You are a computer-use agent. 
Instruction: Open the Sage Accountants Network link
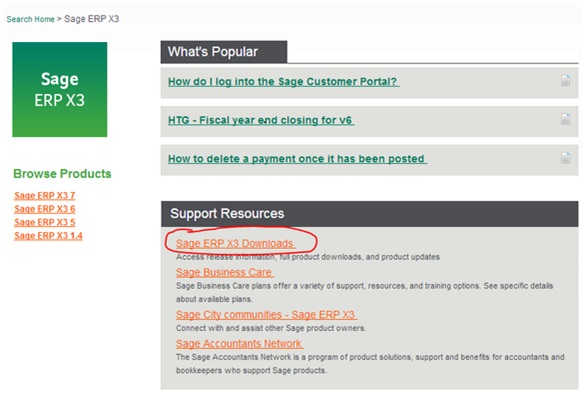pyautogui.click(x=239, y=344)
